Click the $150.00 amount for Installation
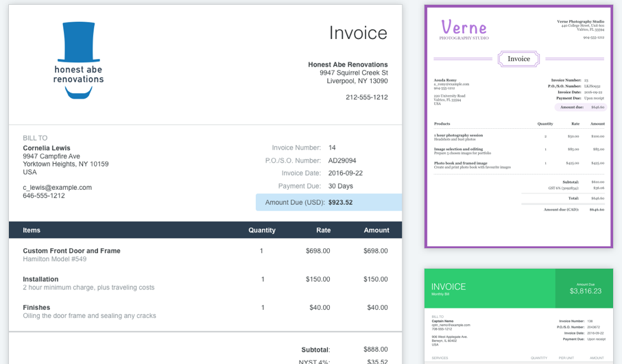The image size is (622, 364). (376, 279)
